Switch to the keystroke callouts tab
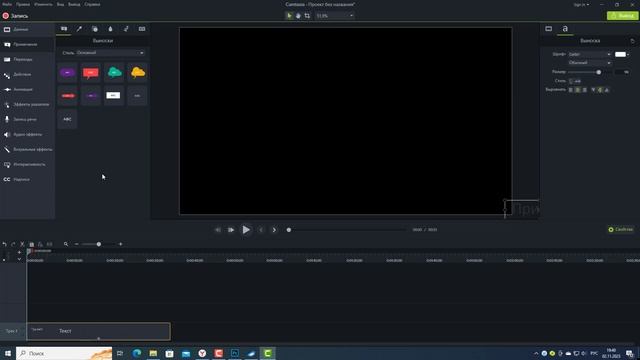Image resolution: width=640 pixels, height=360 pixels. click(x=142, y=29)
